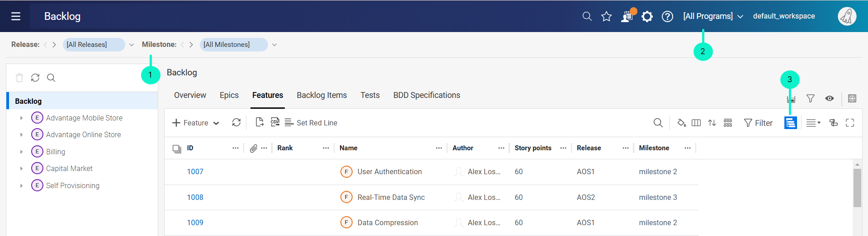Image resolution: width=868 pixels, height=236 pixels.
Task: Open feature ID 1008 link
Action: [195, 197]
